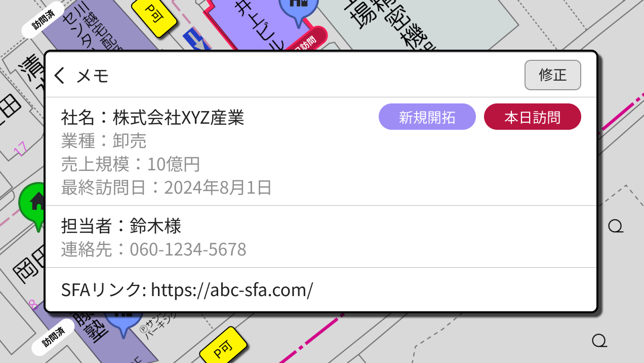Click the 最終訪問日 2024年8月1日 line
Viewport: 644px width, 363px height.
(166, 188)
